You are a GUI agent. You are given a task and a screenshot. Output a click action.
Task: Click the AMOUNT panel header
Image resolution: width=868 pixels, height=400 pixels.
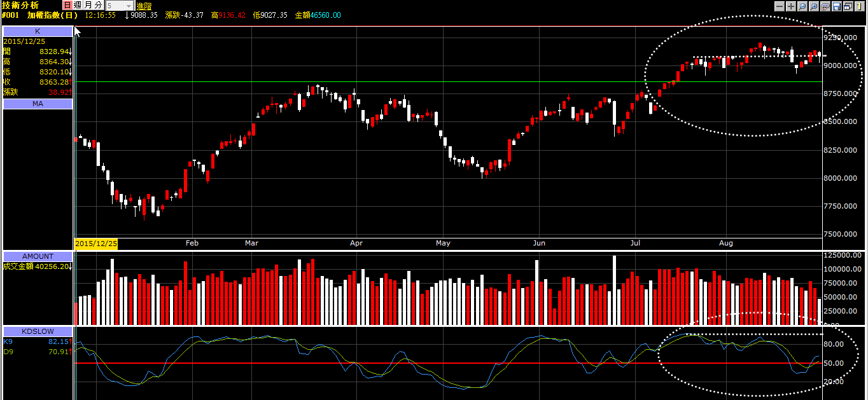click(x=38, y=256)
